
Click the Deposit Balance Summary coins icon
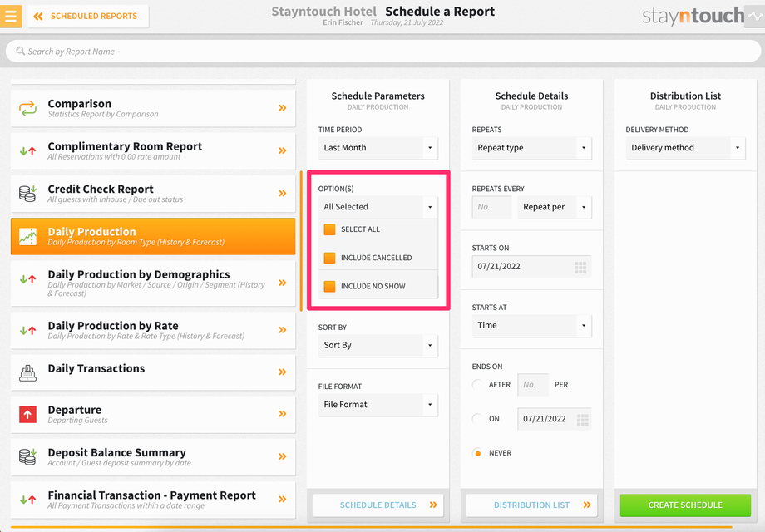(x=27, y=457)
